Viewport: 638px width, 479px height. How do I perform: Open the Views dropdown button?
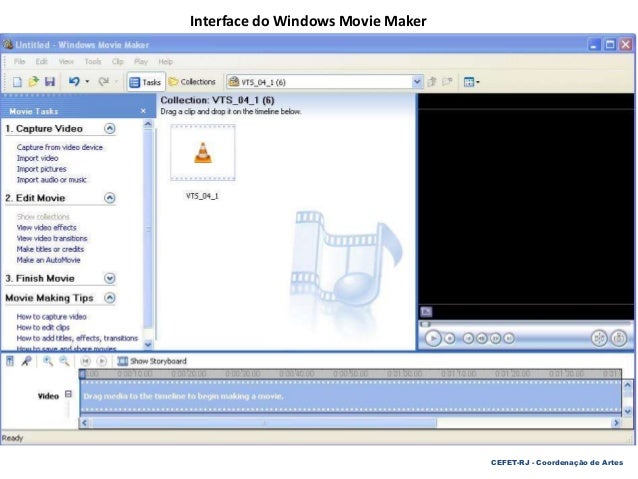tap(472, 82)
